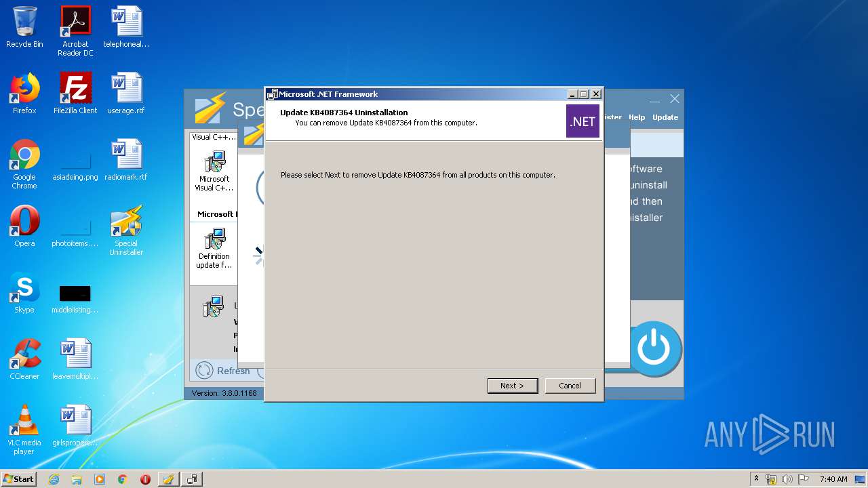Image resolution: width=868 pixels, height=488 pixels.
Task: Open Opera desktop shortcut
Action: pos(24,226)
